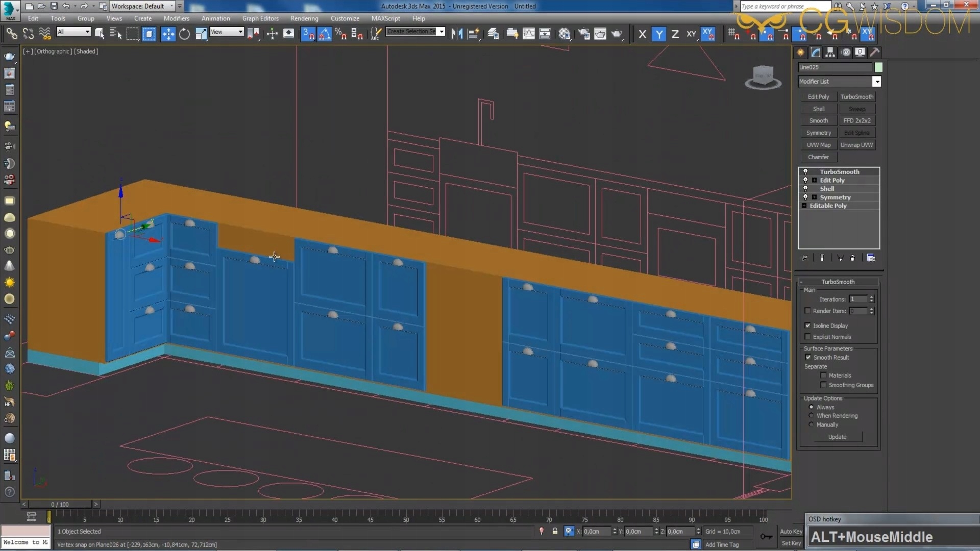Select the Move tool in main toolbar
The width and height of the screenshot is (980, 551).
168,34
